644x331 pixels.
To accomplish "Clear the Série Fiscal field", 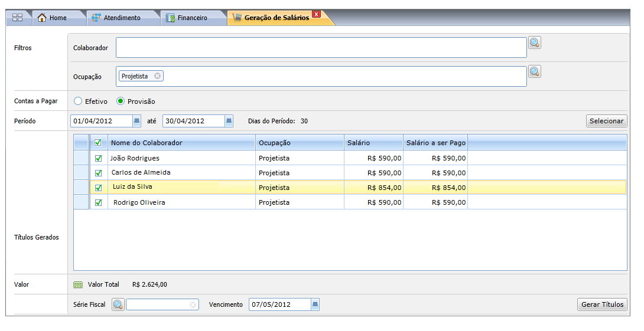I will coord(193,305).
